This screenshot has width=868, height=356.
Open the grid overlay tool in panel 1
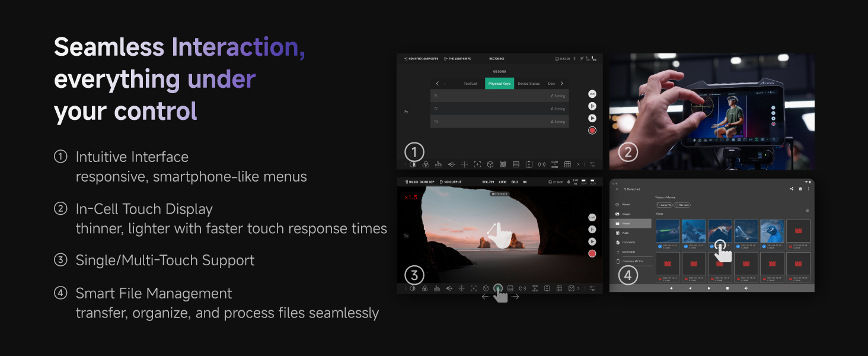[x=567, y=164]
